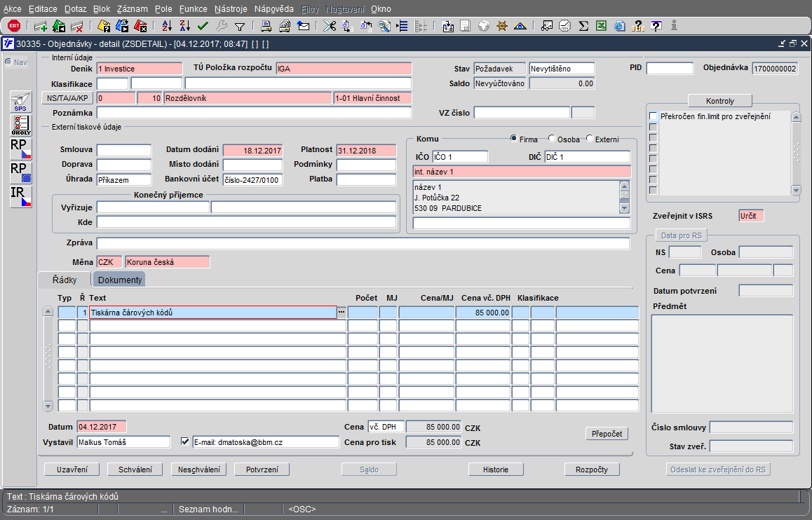Click the Excel export toolbar icon

tap(601, 26)
